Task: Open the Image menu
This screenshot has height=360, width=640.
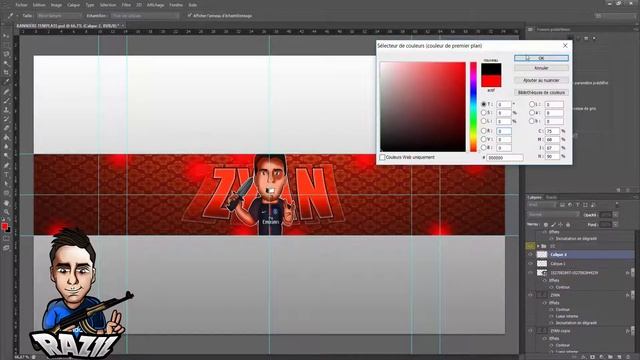Action: tap(56, 5)
